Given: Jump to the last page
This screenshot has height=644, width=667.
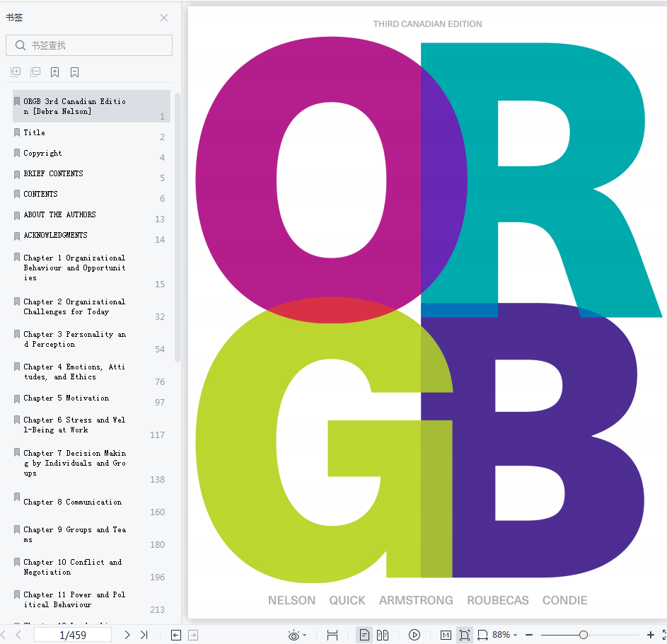Looking at the screenshot, I should [144, 635].
